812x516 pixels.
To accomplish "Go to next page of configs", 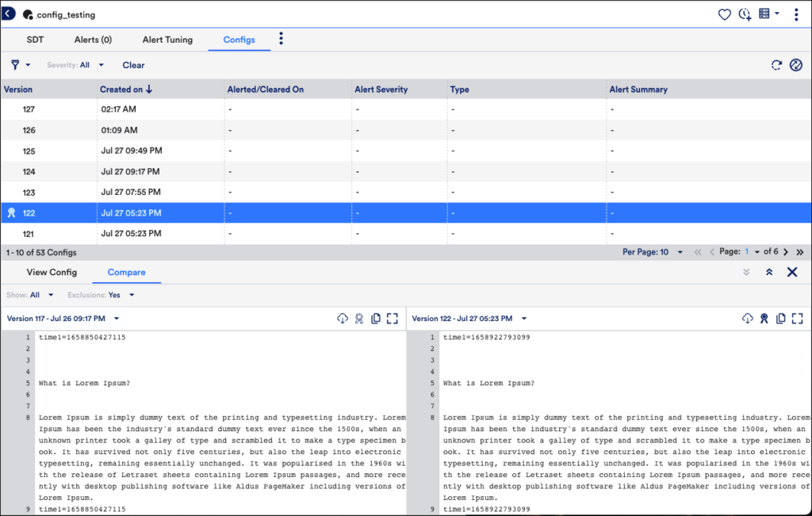I will click(785, 252).
